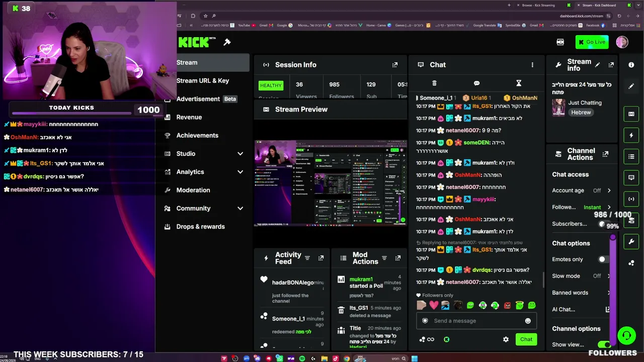Toggle the chat widget icon in sidebar
This screenshot has width=644, height=362.
631,177
